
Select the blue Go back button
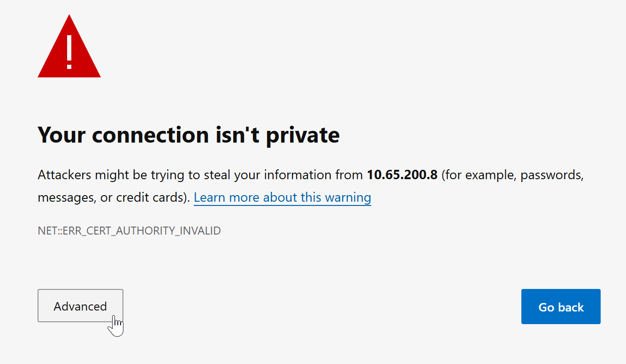click(x=561, y=307)
